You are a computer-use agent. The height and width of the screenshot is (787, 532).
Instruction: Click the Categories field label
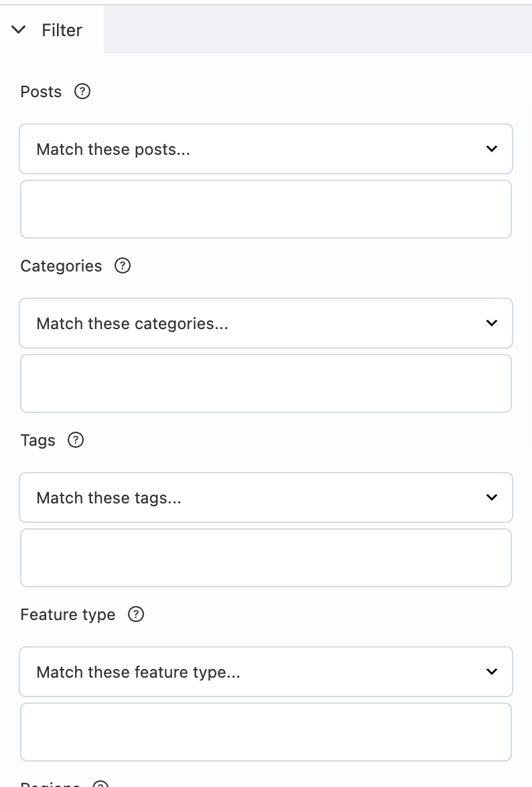pos(61,266)
